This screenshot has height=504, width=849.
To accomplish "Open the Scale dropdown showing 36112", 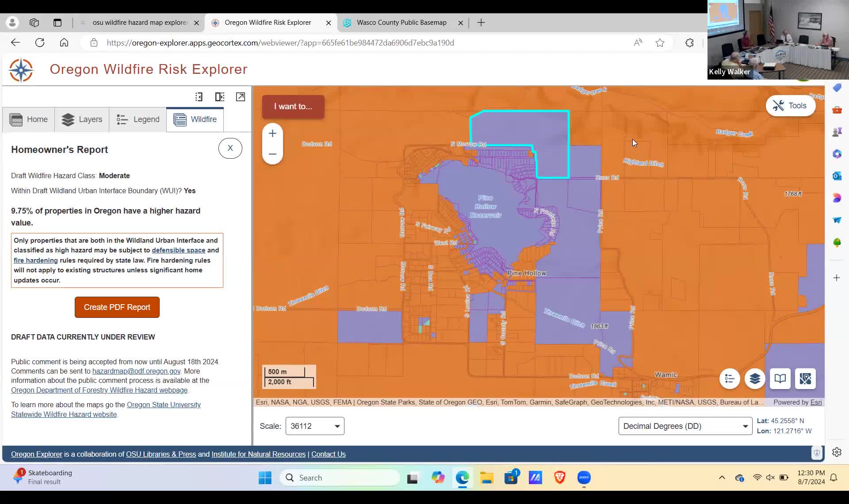I will point(315,426).
